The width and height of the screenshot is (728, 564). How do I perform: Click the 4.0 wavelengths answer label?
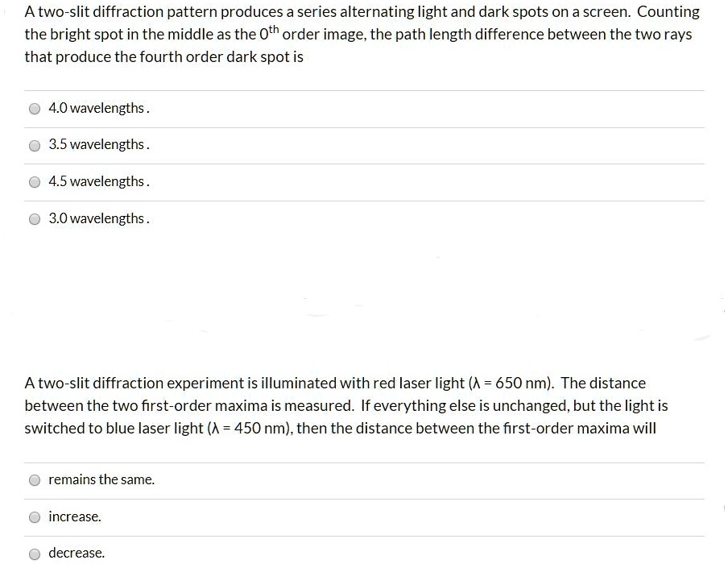pos(97,108)
